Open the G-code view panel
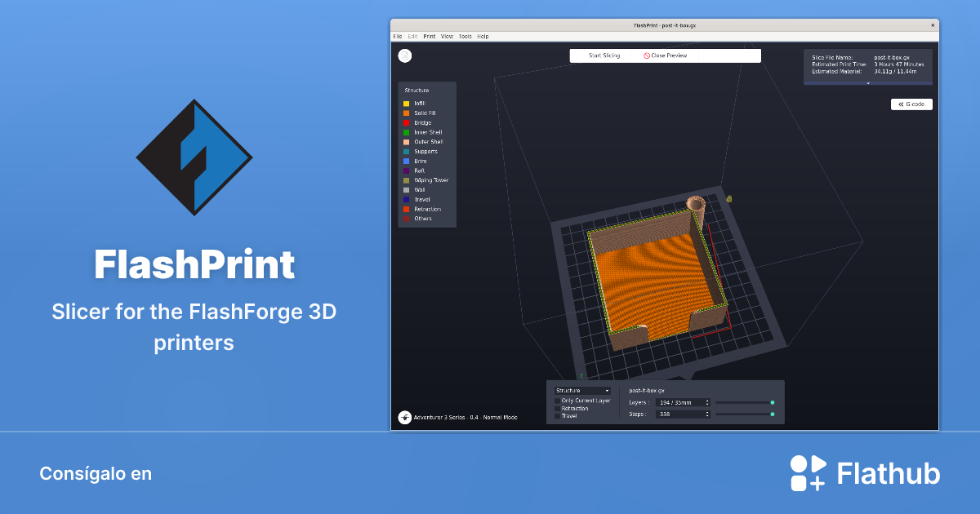 point(911,104)
